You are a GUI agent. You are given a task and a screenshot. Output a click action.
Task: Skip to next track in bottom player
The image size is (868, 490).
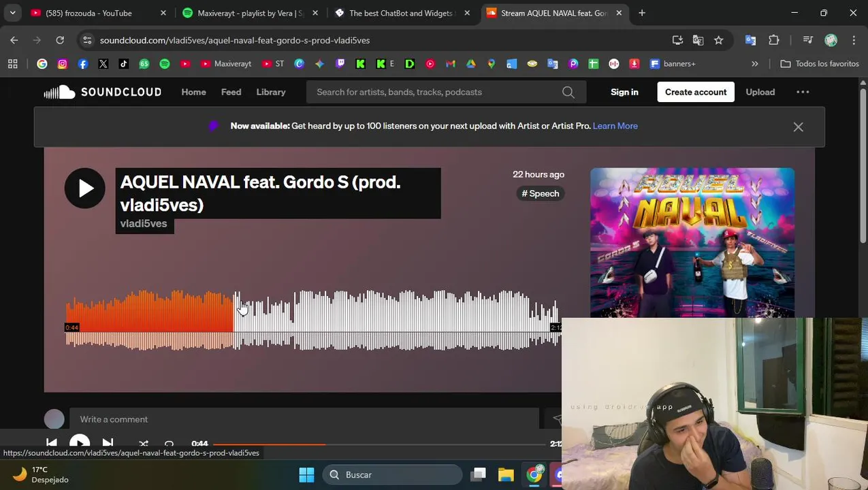(x=108, y=443)
